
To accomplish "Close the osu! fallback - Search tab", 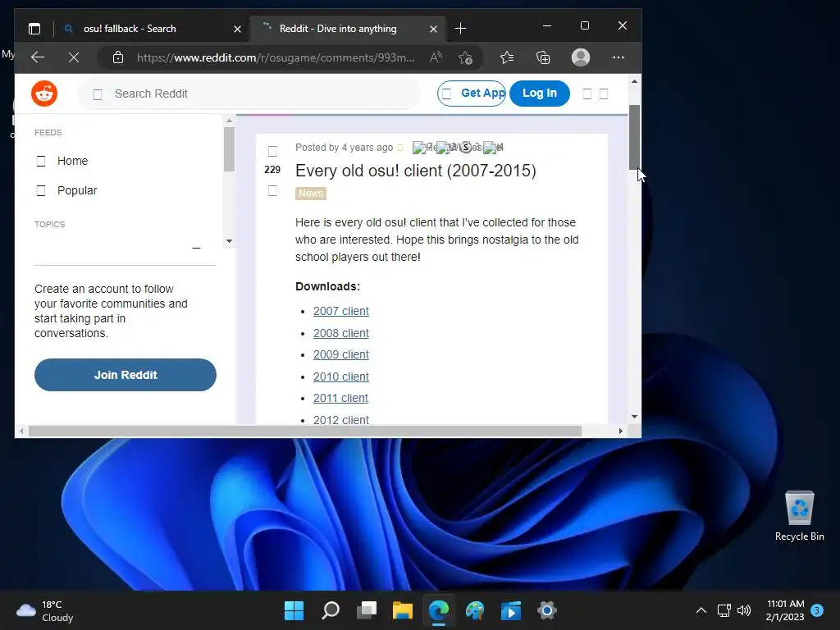I will (x=237, y=29).
